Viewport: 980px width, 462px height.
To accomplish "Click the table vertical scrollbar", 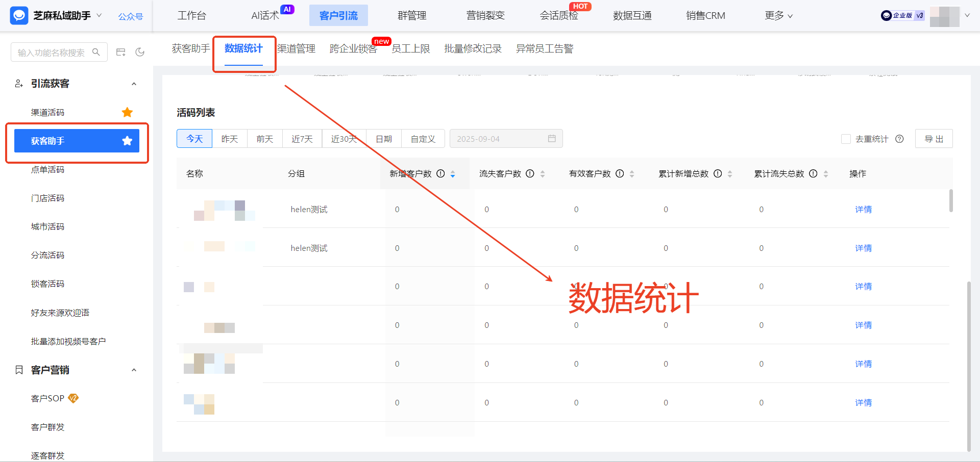I will (x=951, y=200).
